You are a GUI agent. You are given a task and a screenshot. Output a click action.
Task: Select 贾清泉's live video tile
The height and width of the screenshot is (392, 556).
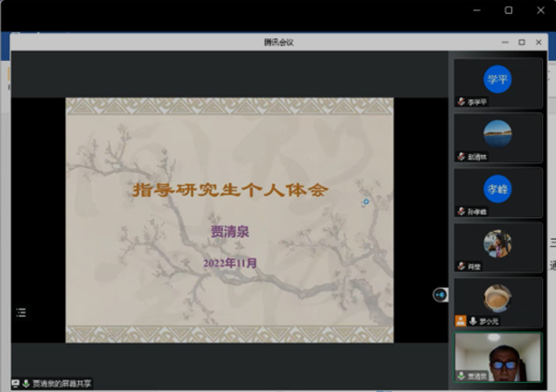pos(498,358)
